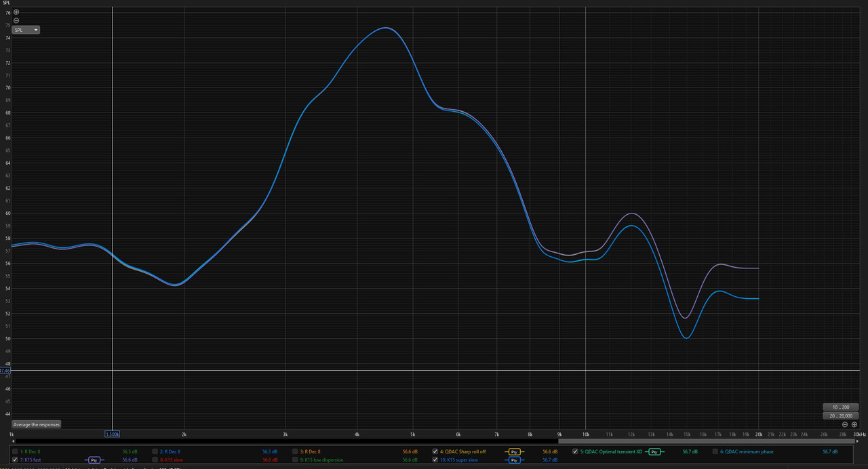Click the 56.5 dB value of trace 2
The image size is (868, 469).
[270, 451]
